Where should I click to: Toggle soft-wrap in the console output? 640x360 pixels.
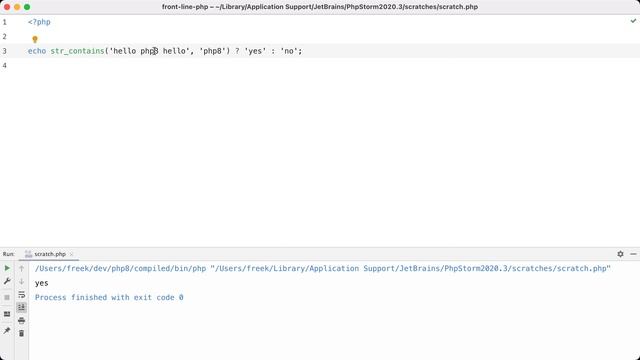(x=22, y=294)
